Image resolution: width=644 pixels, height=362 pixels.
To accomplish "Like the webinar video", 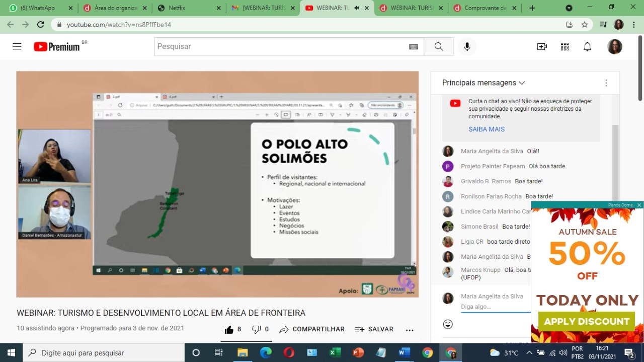I will (229, 329).
